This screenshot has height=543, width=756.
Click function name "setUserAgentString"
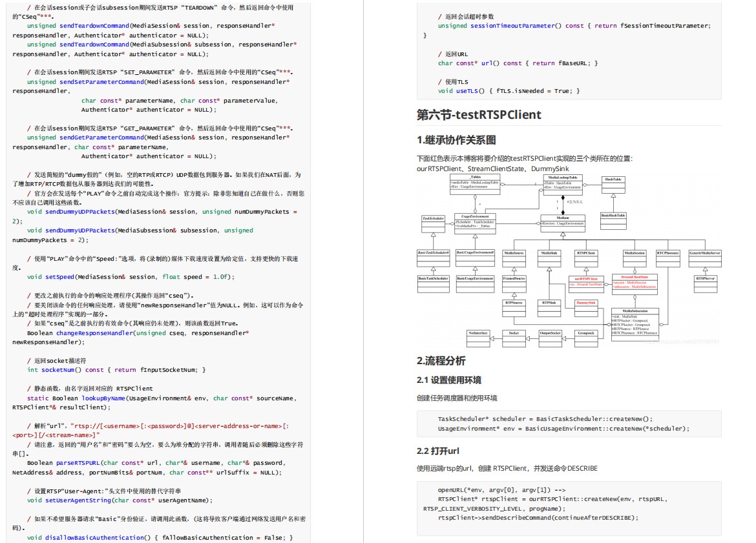tap(78, 500)
